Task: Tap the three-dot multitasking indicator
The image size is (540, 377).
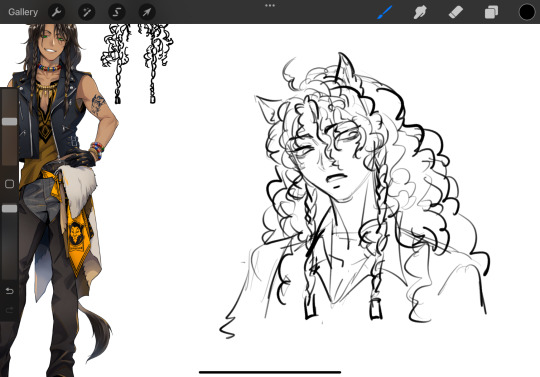Action: coord(270,6)
